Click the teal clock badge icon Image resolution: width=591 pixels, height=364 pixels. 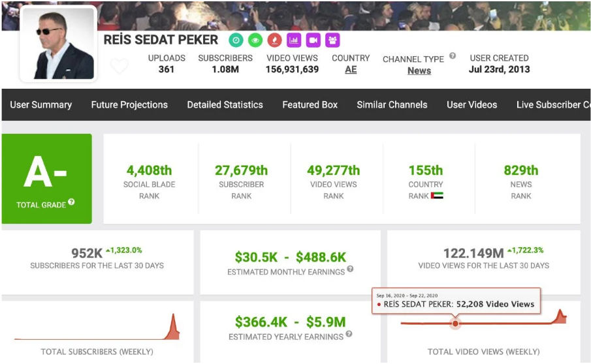(x=236, y=40)
